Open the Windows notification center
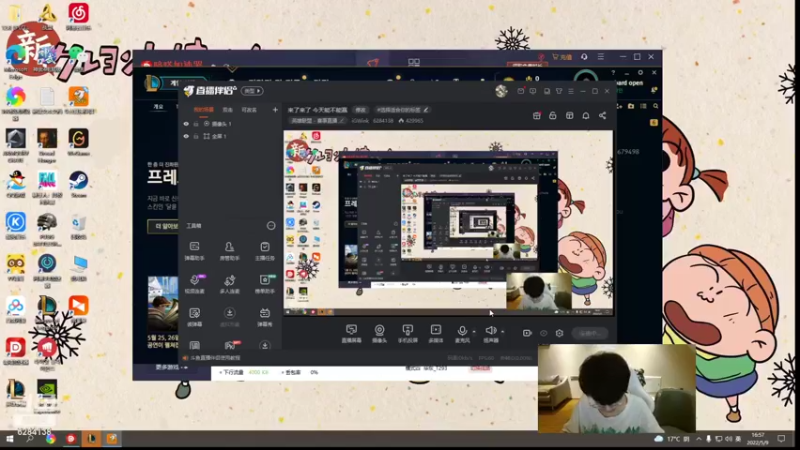This screenshot has height=450, width=800. click(781, 439)
